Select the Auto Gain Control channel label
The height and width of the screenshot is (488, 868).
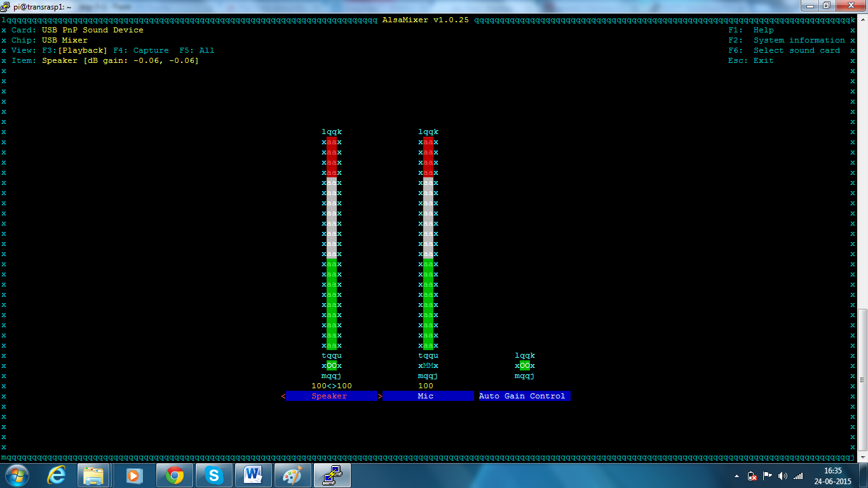click(522, 396)
